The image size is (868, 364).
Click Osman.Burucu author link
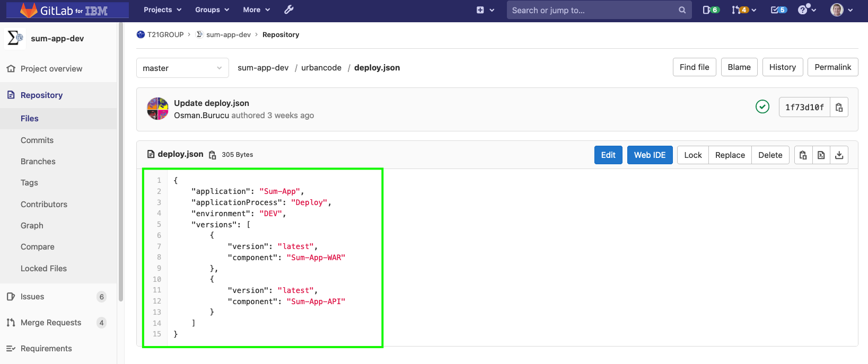point(201,116)
